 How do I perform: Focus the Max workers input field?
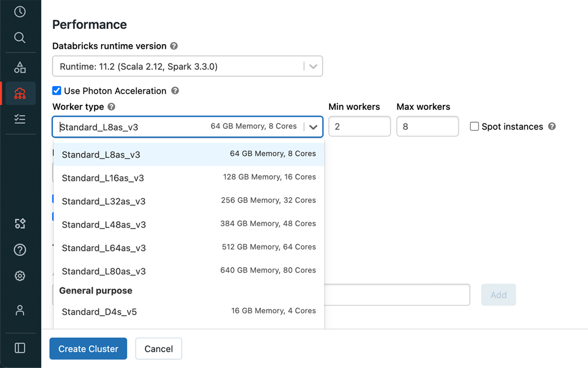[427, 126]
